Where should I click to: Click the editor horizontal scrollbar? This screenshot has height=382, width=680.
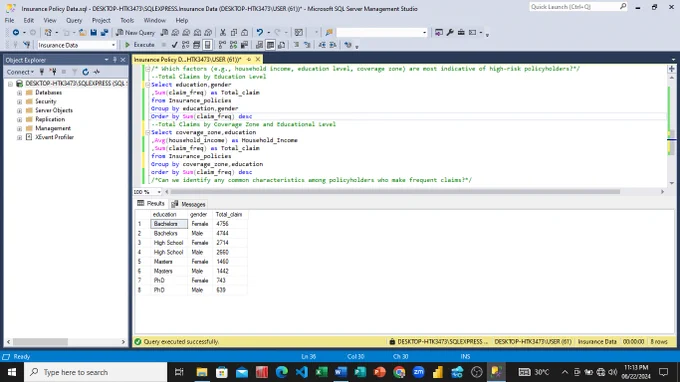[395, 192]
